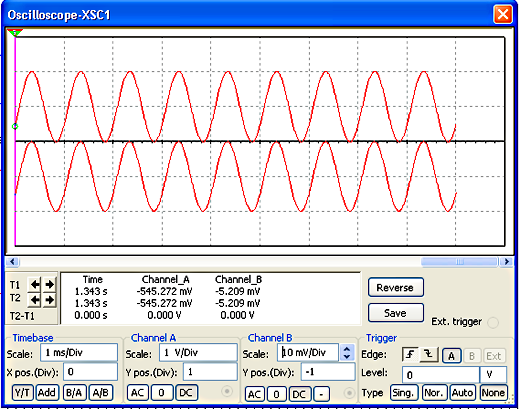
Task: Set Channel B coupling to DC
Action: point(299,394)
